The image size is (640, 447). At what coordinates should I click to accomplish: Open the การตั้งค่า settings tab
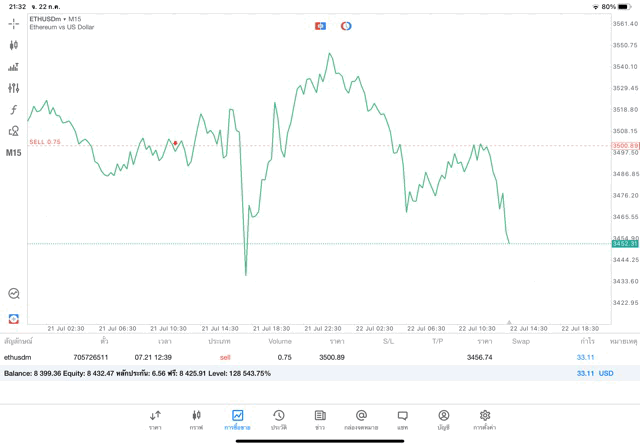(x=485, y=419)
